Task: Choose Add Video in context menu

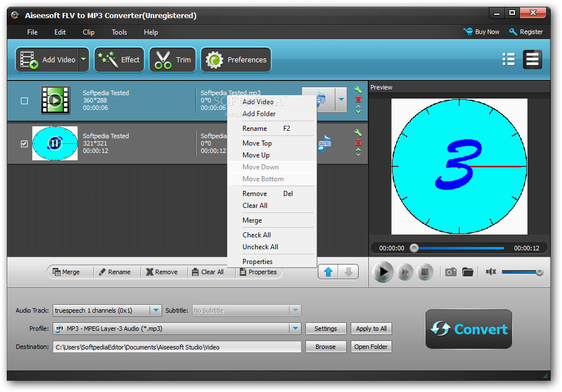Action: pyautogui.click(x=272, y=102)
